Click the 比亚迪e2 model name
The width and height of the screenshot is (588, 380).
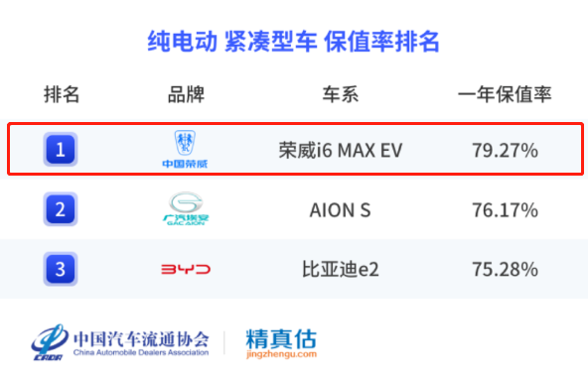pos(341,269)
